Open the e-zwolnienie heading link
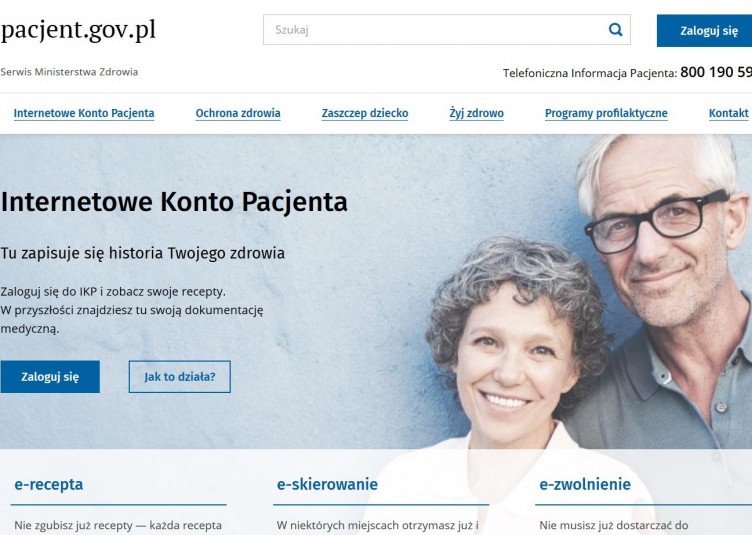Image resolution: width=752 pixels, height=535 pixels. pyautogui.click(x=585, y=484)
